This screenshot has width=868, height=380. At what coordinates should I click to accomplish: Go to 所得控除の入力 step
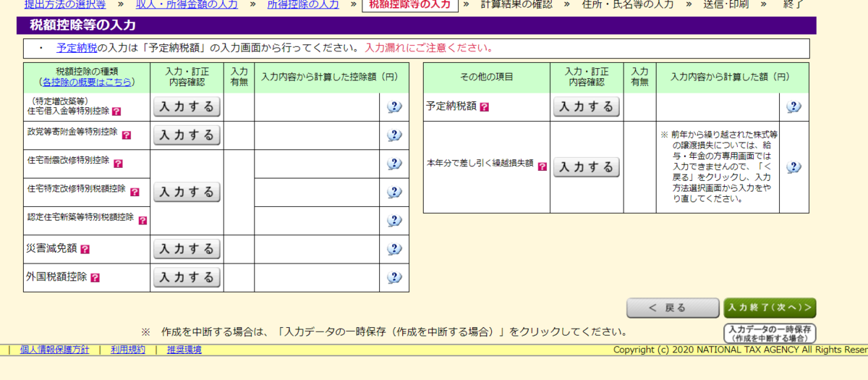click(303, 4)
